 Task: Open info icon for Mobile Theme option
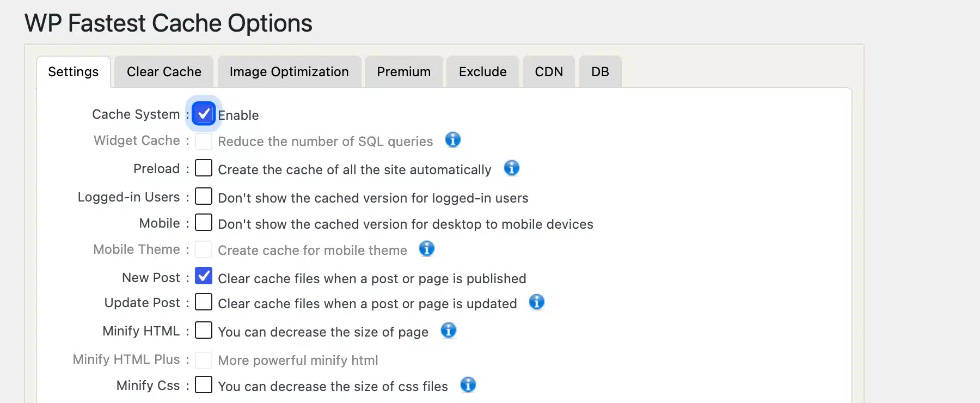tap(427, 248)
